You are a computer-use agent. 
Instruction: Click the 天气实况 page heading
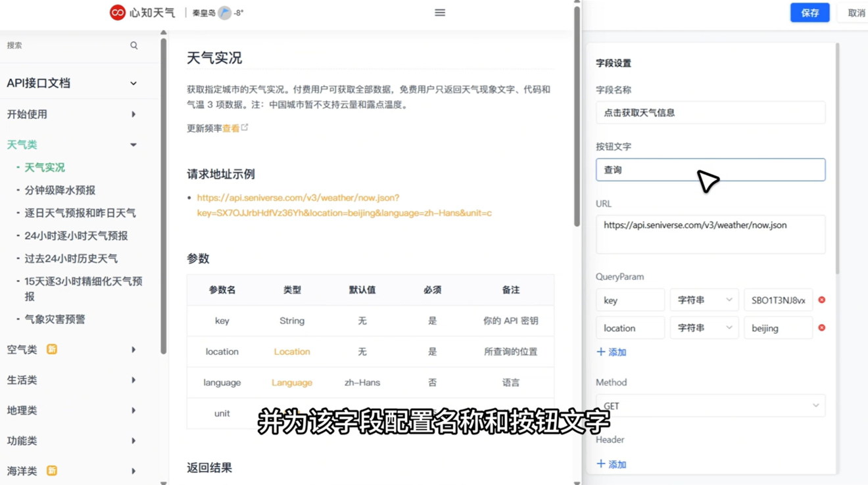tap(214, 58)
